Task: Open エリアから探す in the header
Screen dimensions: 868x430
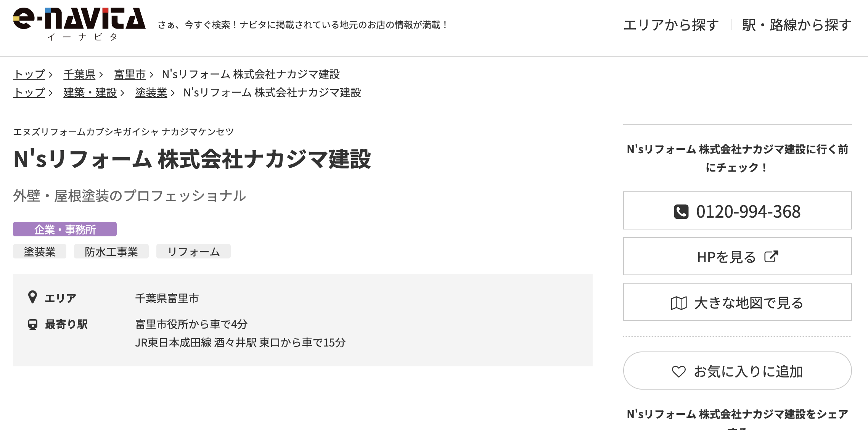Action: [671, 25]
